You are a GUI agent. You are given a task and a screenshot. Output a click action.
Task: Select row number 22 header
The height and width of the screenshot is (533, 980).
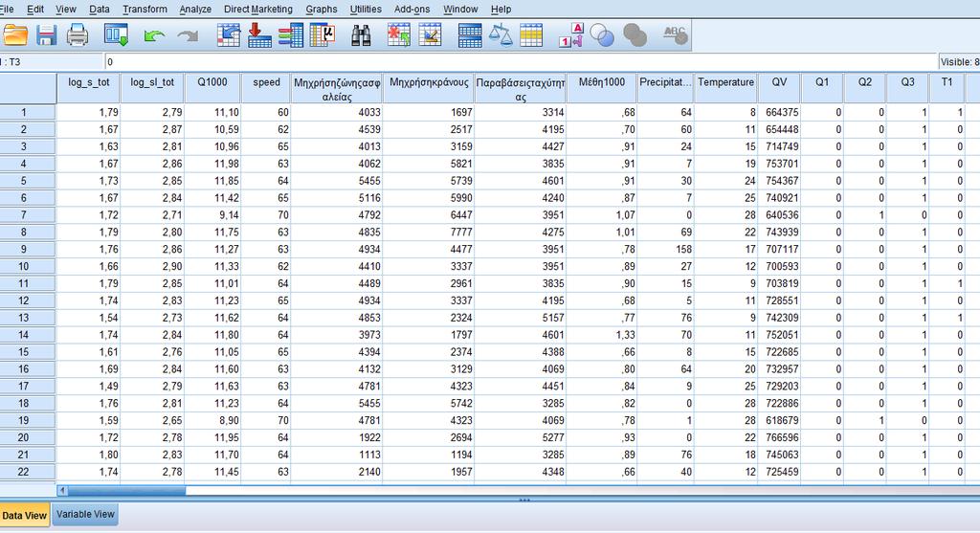tap(28, 472)
